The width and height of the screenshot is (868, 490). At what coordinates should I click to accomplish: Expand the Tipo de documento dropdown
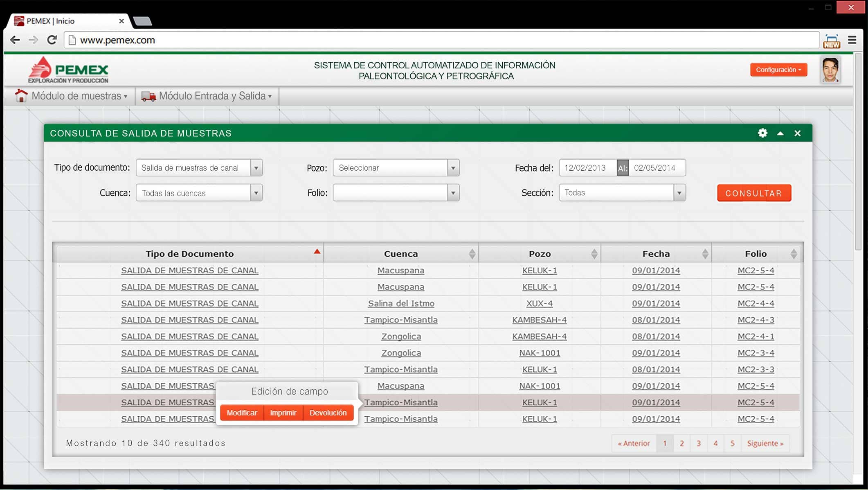tap(256, 168)
